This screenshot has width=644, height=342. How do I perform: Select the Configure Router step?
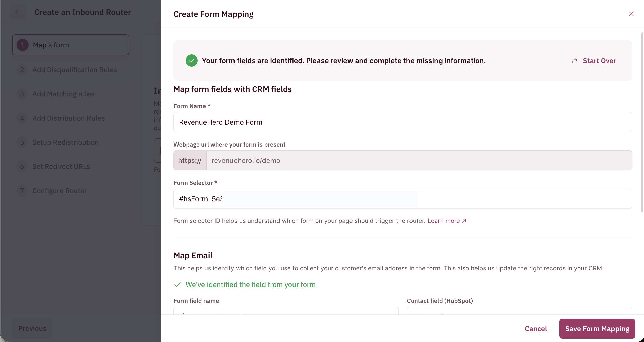tap(52, 191)
